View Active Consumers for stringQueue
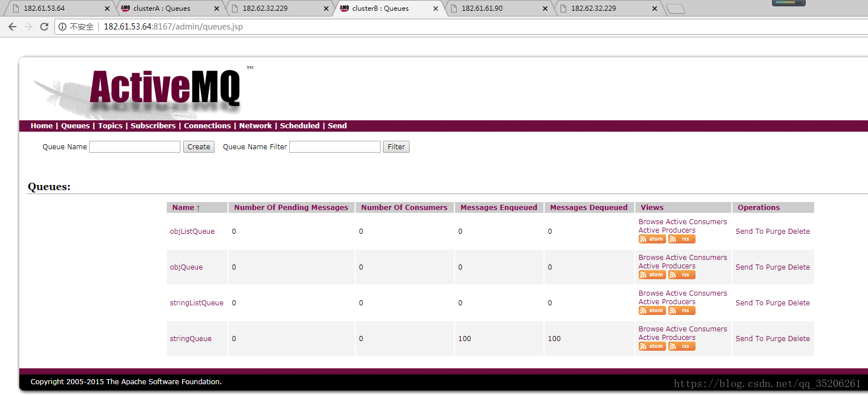Screen dimensions: 868x395 click(697, 329)
